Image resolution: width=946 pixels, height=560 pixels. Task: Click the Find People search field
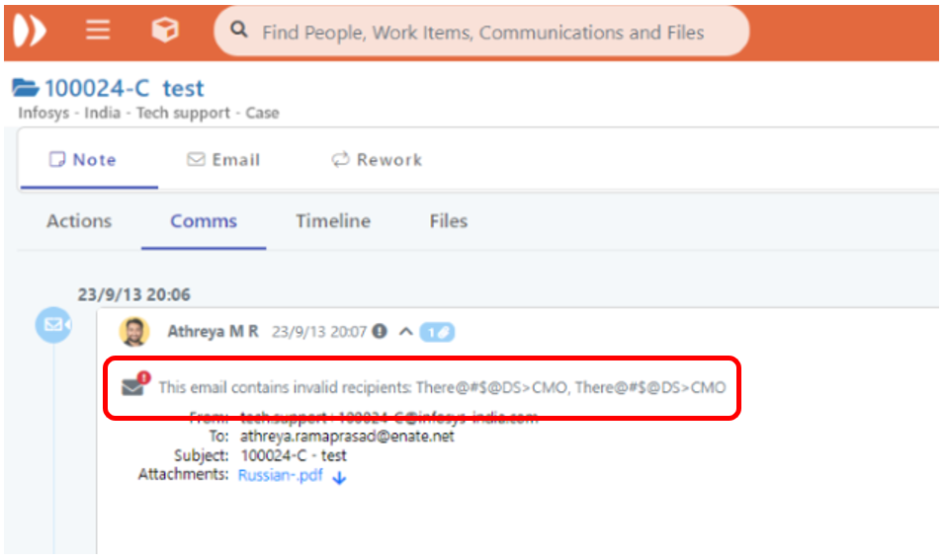click(482, 33)
